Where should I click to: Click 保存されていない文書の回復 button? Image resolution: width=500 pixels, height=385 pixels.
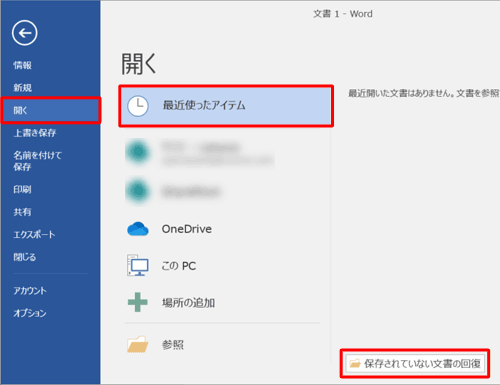[415, 363]
